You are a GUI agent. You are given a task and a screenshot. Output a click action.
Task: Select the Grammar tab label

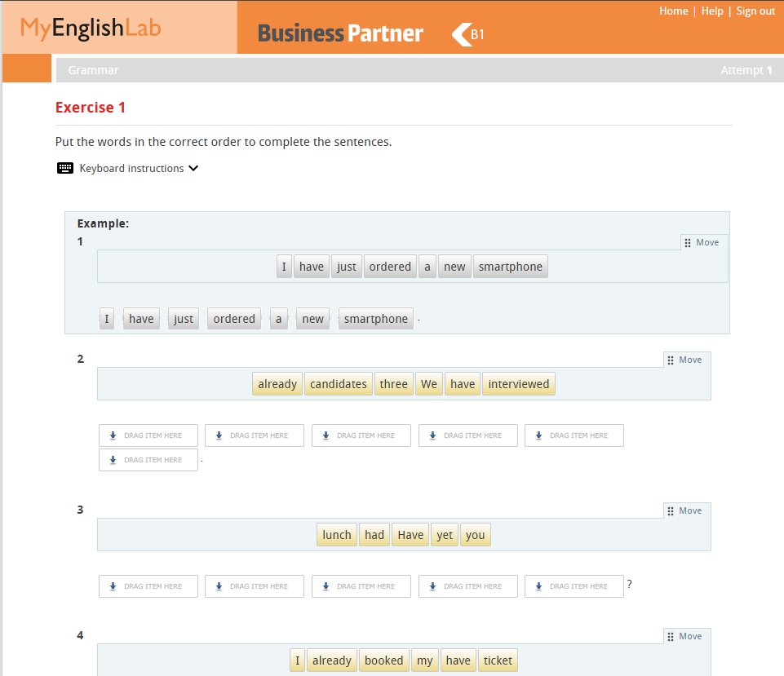click(93, 70)
